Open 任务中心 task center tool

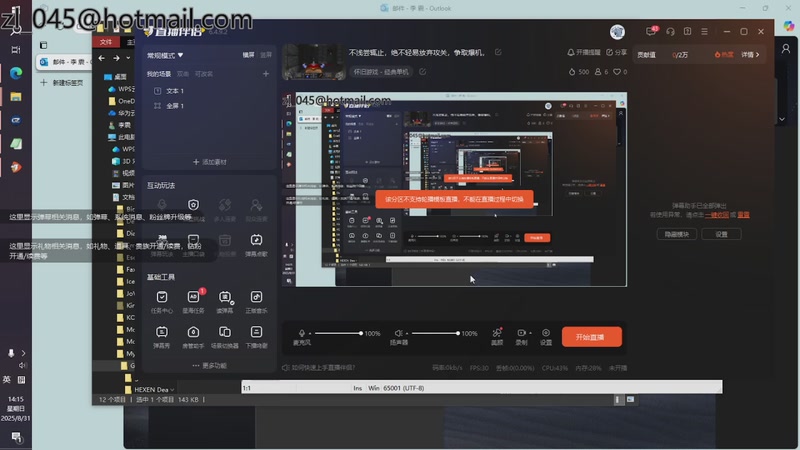[162, 302]
